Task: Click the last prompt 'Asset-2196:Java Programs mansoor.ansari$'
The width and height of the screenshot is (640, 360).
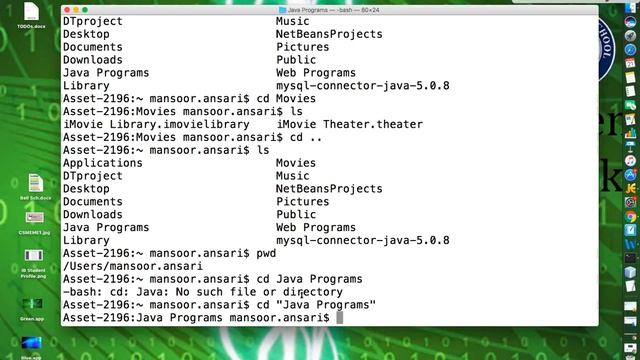Action: point(196,318)
